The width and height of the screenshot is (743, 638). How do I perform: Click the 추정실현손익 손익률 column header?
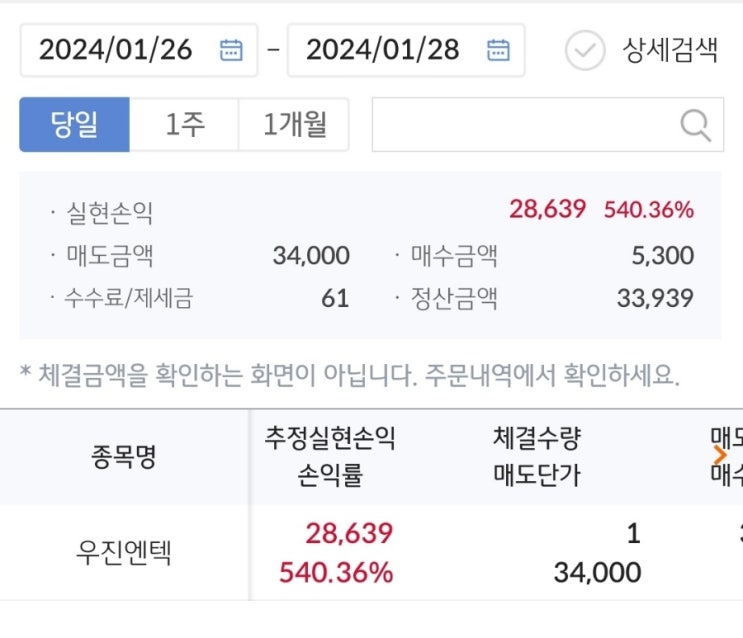point(330,457)
